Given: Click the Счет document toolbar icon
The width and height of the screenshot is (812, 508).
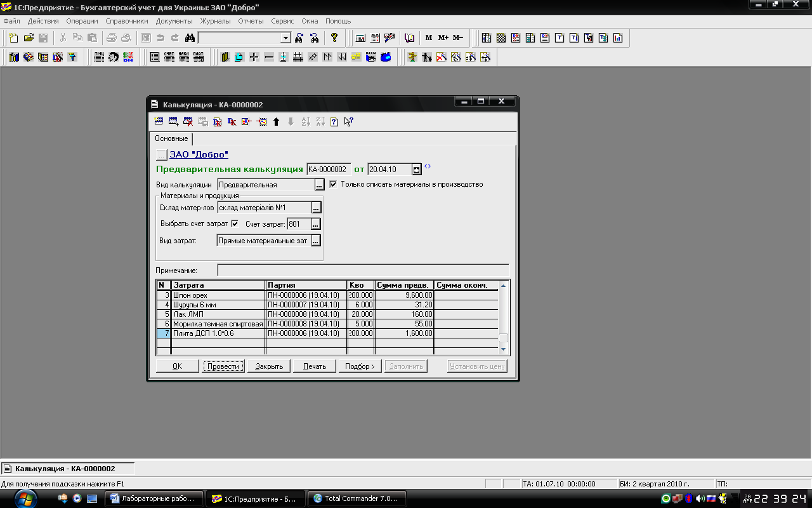Looking at the screenshot, I should pos(169,57).
